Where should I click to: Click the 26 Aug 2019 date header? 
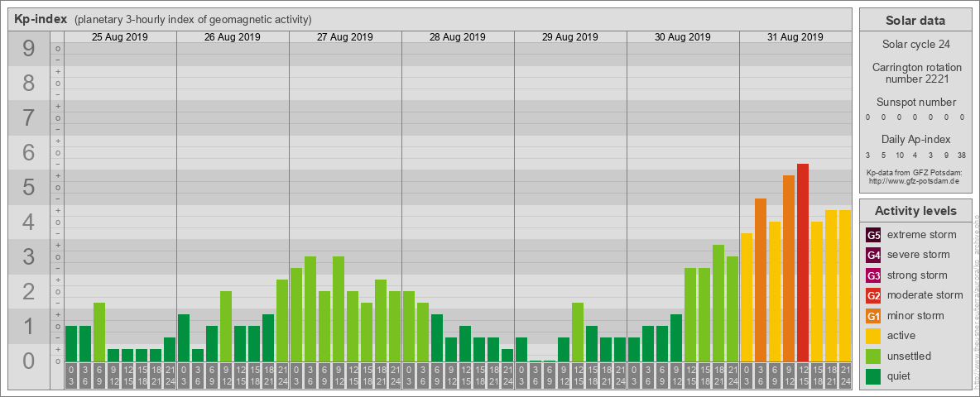[233, 37]
